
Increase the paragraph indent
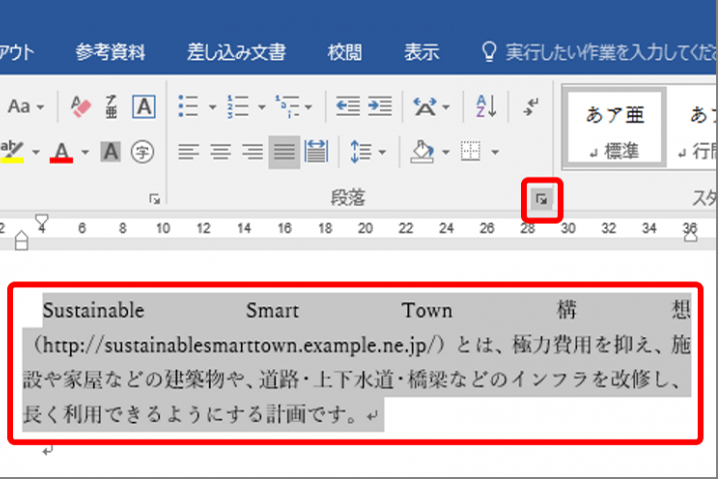coord(380,107)
